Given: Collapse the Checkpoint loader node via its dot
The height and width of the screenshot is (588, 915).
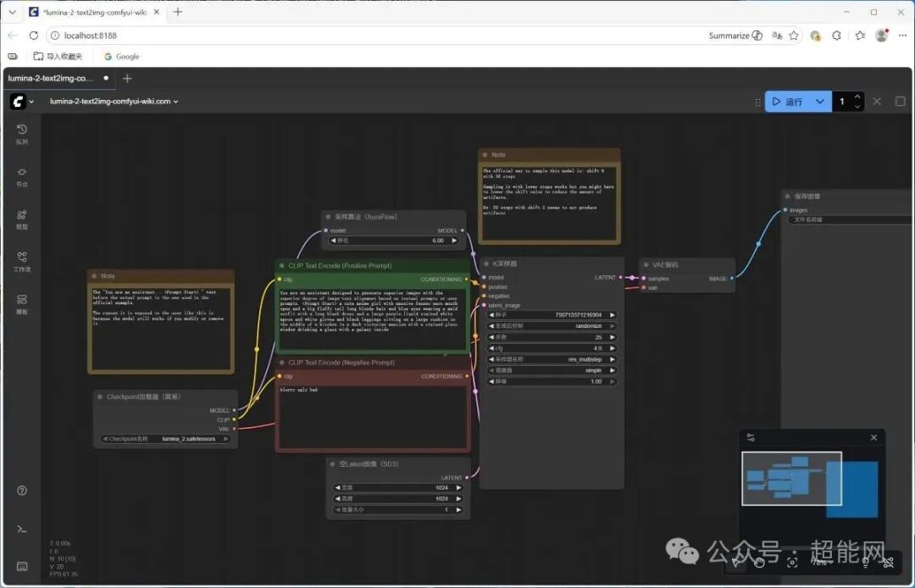Looking at the screenshot, I should (x=100, y=397).
